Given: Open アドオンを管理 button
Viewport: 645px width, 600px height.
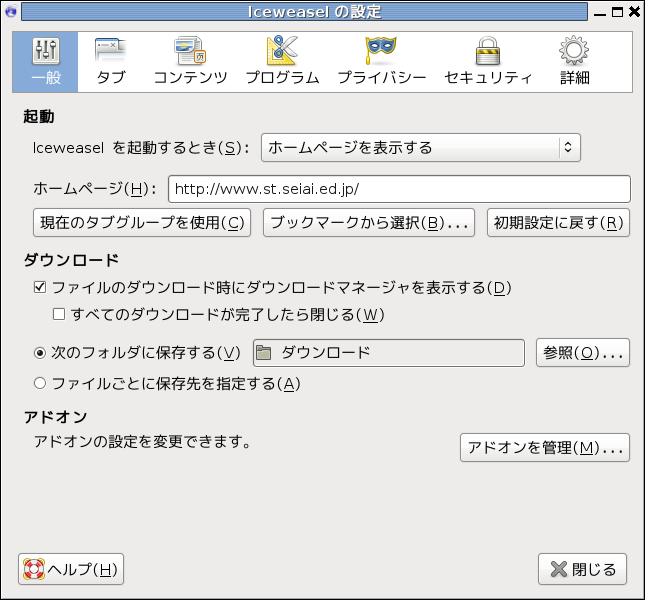Looking at the screenshot, I should click(x=545, y=447).
